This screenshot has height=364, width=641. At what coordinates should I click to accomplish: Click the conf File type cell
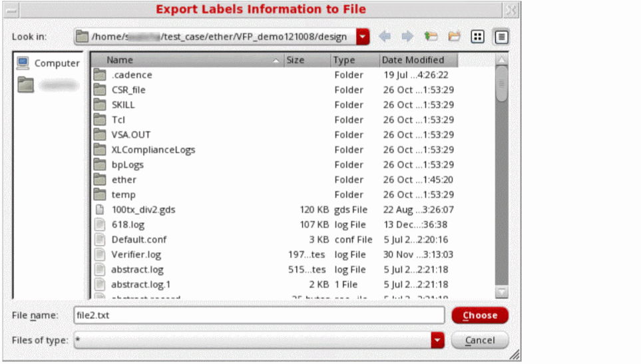coord(353,240)
